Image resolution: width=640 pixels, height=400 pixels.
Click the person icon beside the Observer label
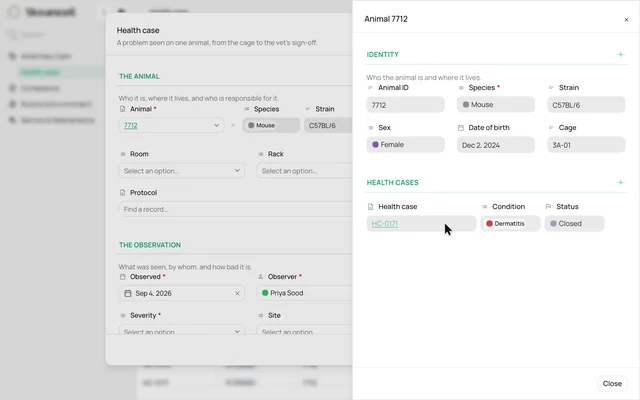tap(260, 277)
